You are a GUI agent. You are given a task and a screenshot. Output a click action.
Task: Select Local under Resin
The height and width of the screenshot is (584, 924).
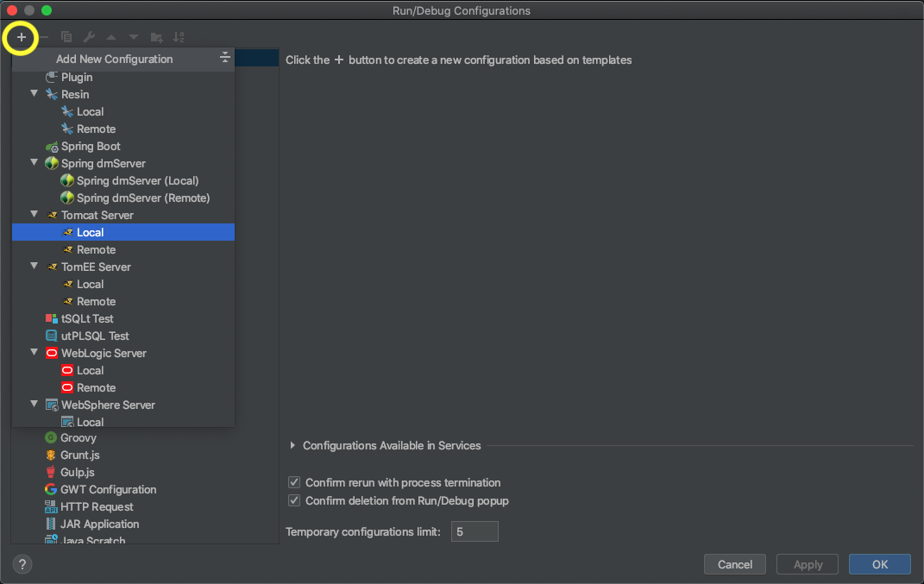(123, 111)
